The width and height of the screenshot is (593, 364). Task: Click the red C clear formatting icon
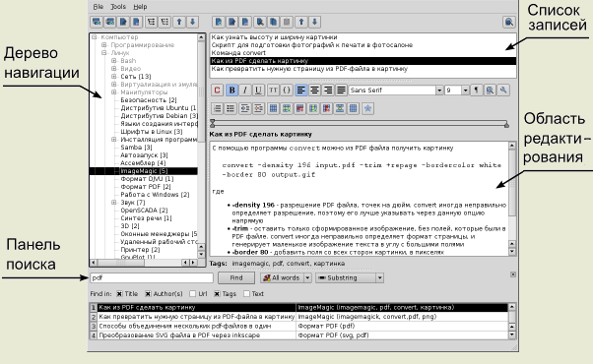click(217, 90)
